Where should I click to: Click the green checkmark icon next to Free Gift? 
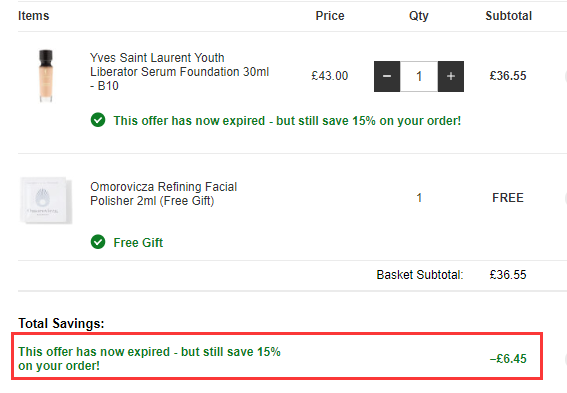pyautogui.click(x=98, y=242)
